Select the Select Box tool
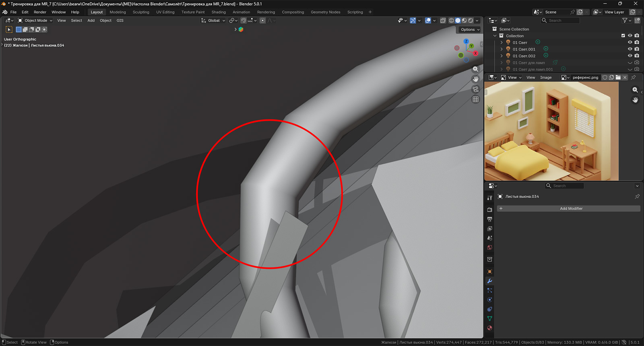Viewport: 644px width, 346px height. coord(9,29)
